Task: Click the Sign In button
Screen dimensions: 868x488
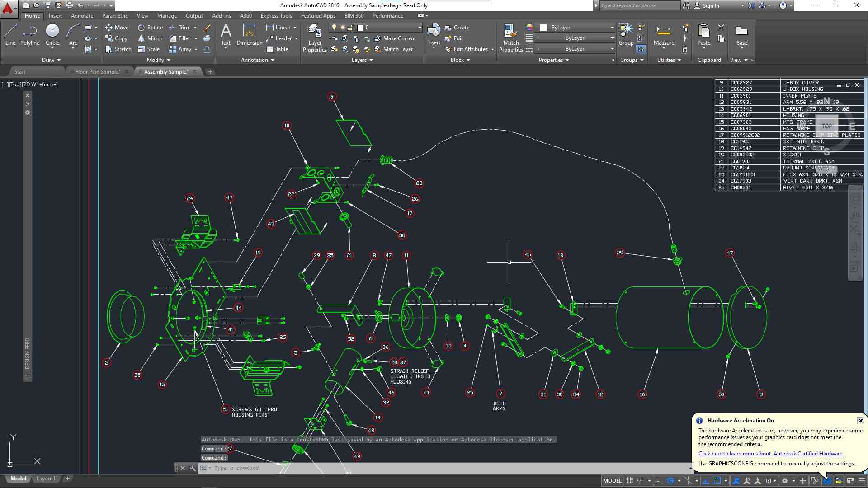Action: [711, 5]
